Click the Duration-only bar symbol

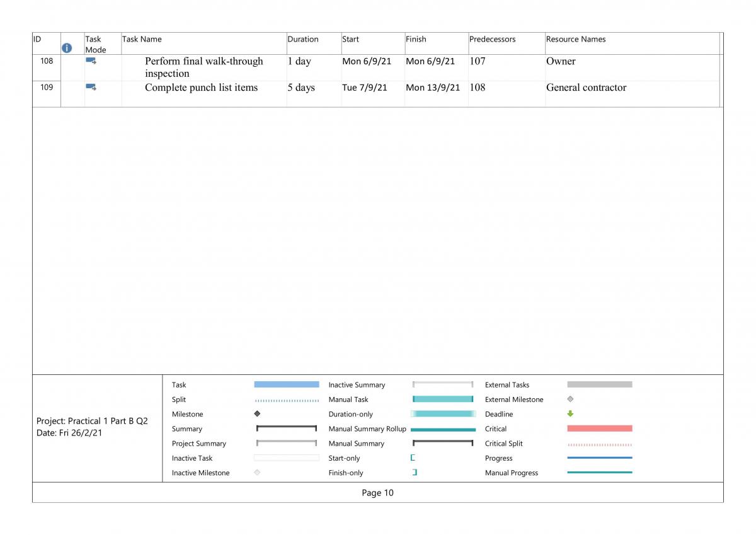(443, 413)
